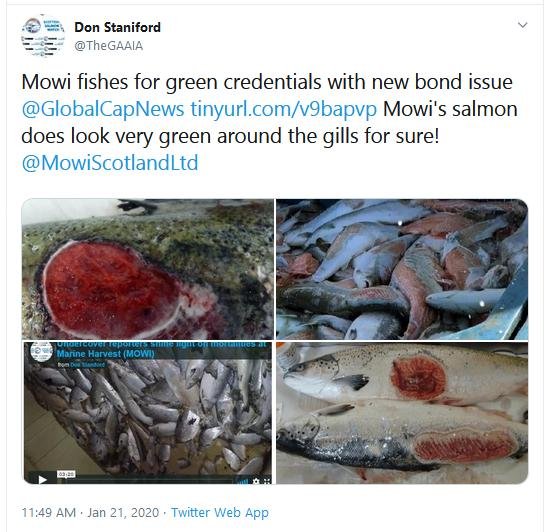Follow the tinyurl.com/v9bapvp link
549x532 pixels.
pyautogui.click(x=284, y=109)
